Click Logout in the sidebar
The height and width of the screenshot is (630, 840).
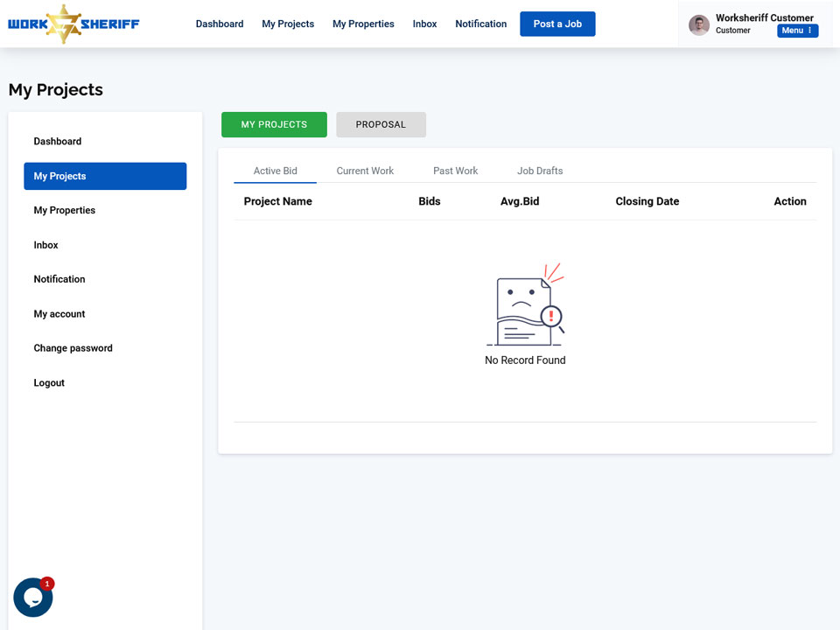[x=49, y=383]
